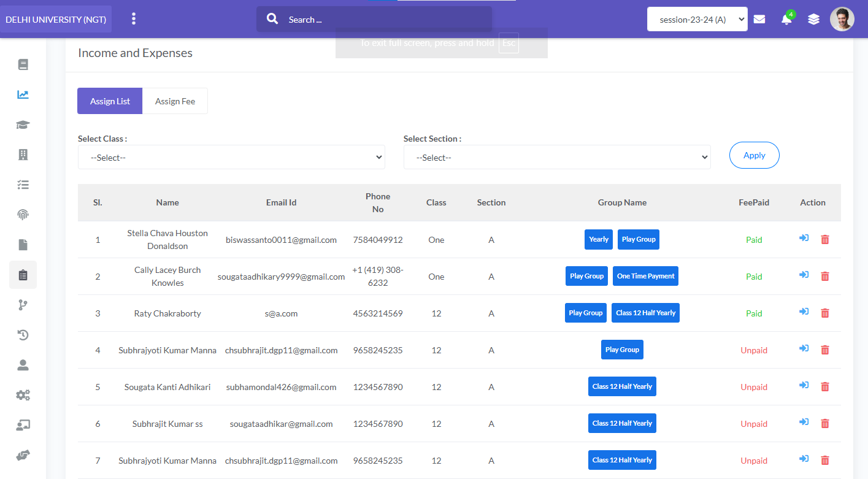Viewport: 868px width, 479px height.
Task: Open the user profile sidebar icon
Action: pyautogui.click(x=23, y=365)
